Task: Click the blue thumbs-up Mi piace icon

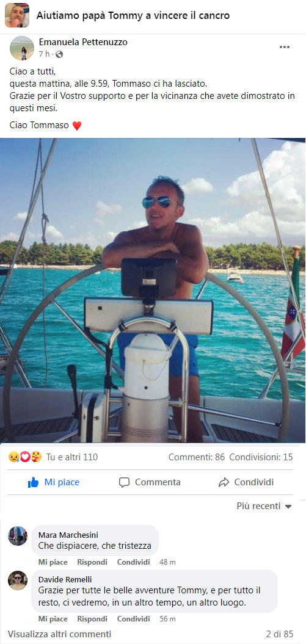Action: (x=33, y=482)
